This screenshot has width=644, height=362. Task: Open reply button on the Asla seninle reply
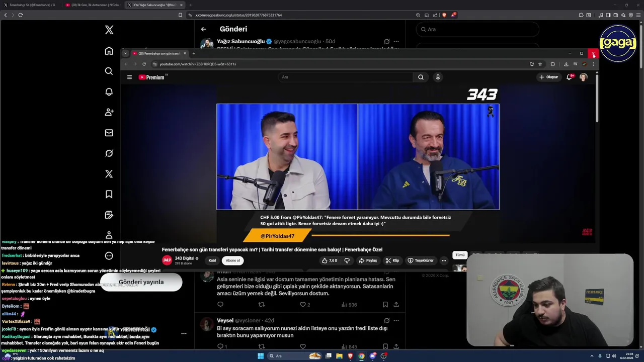click(220, 304)
